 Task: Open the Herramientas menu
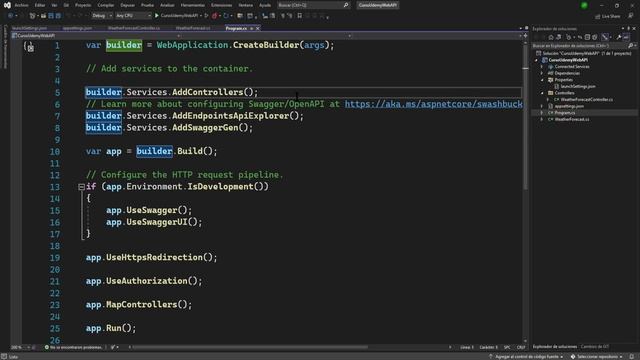(x=193, y=5)
